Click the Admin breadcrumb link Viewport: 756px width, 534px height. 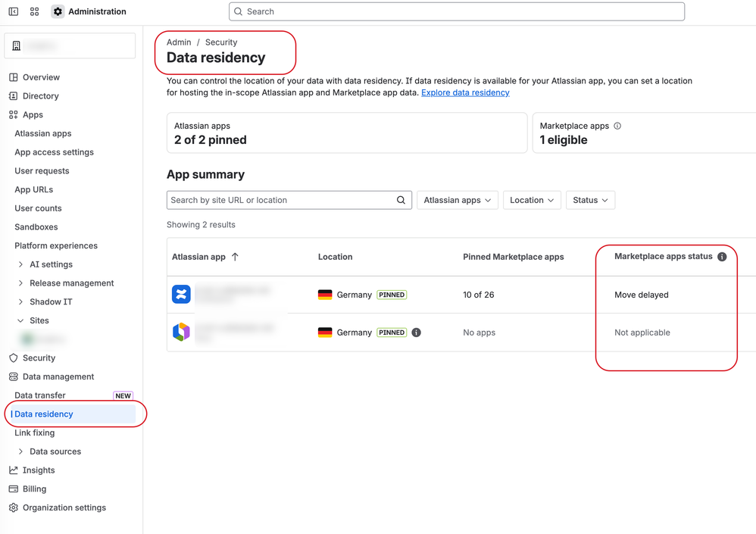[x=179, y=42]
